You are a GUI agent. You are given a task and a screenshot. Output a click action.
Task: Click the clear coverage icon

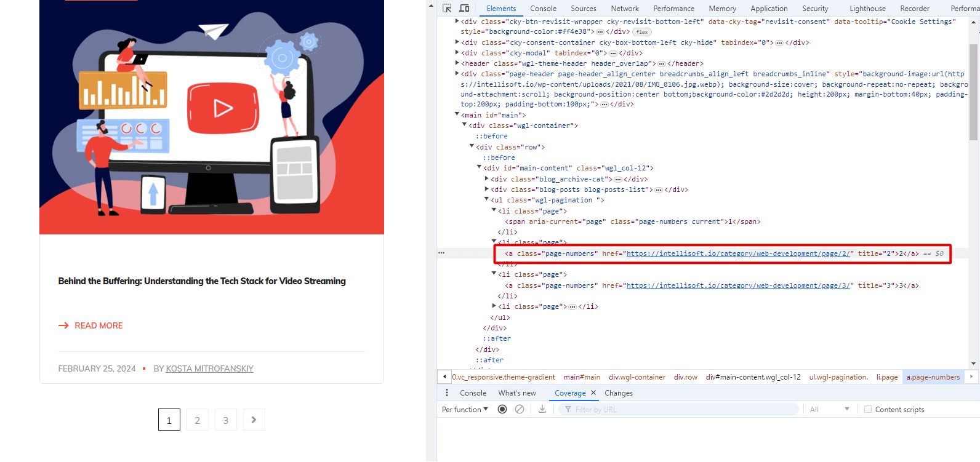520,409
